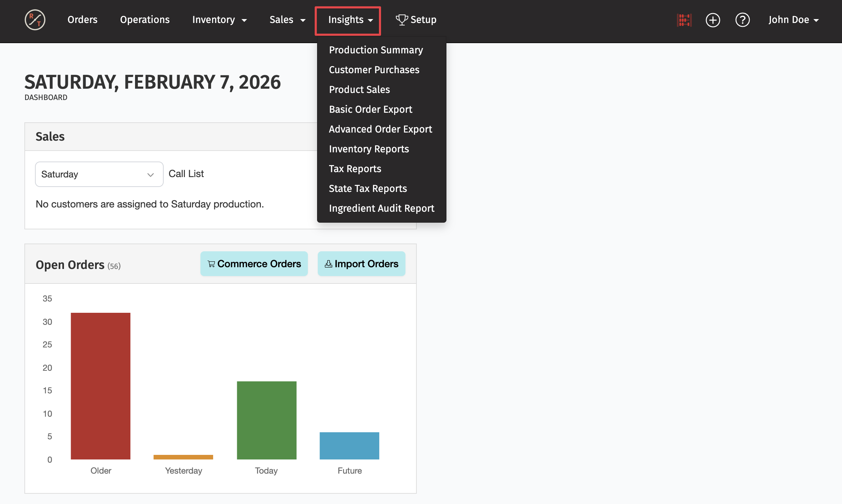This screenshot has width=842, height=504.
Task: Click the red Older orders bar
Action: [100, 385]
